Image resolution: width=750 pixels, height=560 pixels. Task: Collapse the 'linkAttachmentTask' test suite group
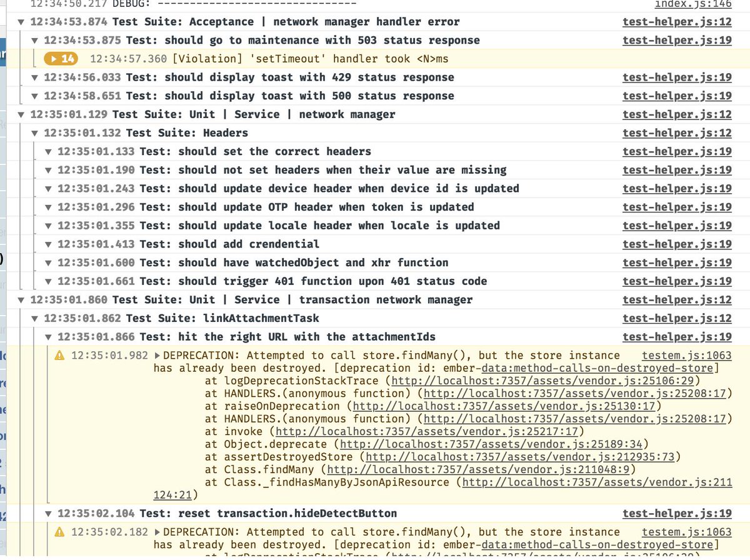pos(36,319)
